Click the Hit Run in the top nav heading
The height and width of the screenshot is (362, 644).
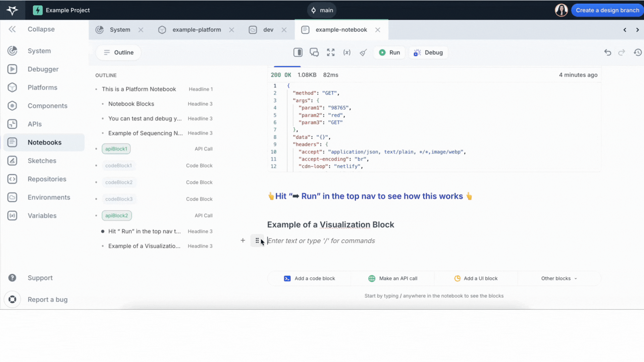pyautogui.click(x=370, y=196)
